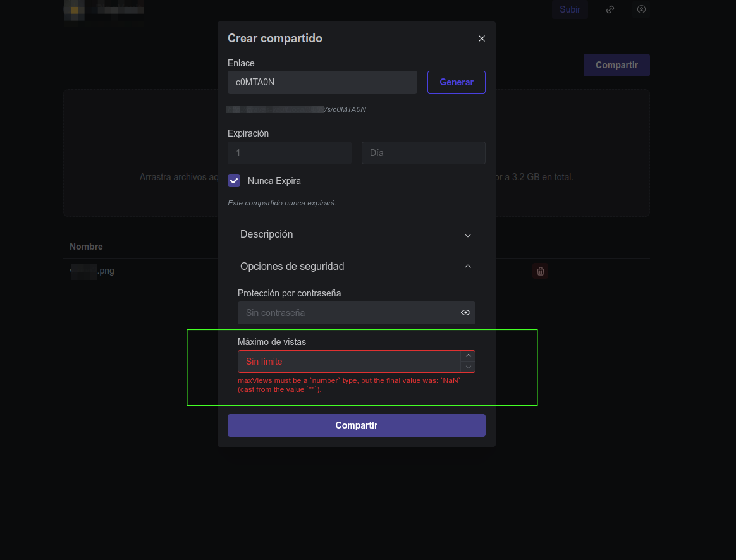Click Generar to create a new link
The image size is (736, 560).
(x=456, y=82)
